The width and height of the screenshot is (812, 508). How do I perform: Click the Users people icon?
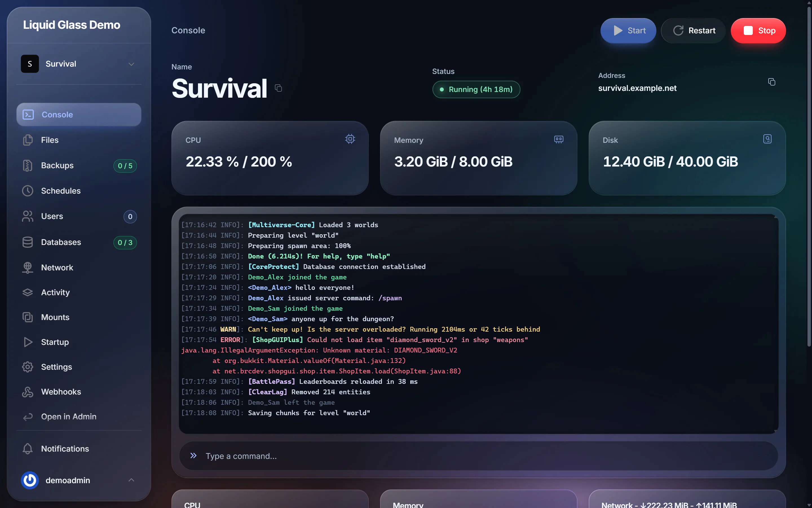point(28,216)
